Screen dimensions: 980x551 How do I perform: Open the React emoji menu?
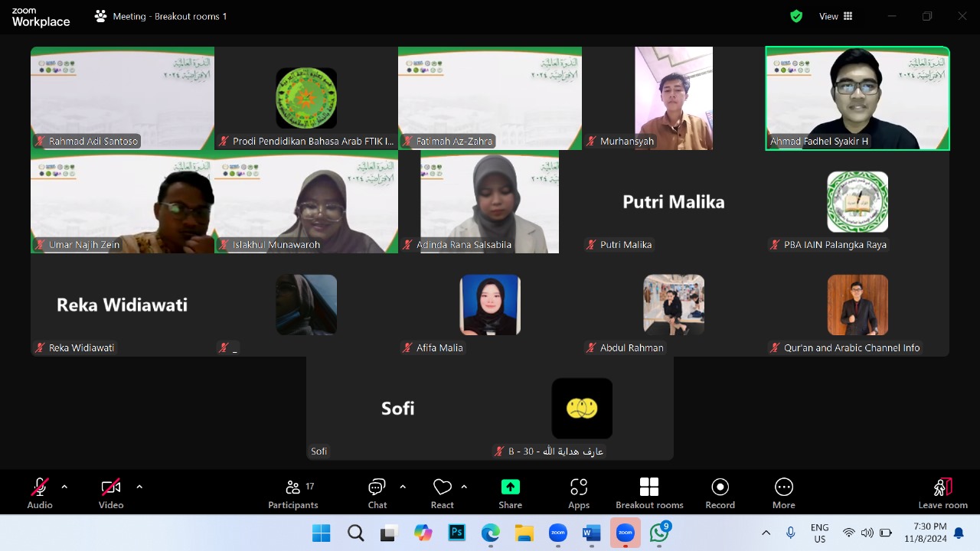[442, 493]
